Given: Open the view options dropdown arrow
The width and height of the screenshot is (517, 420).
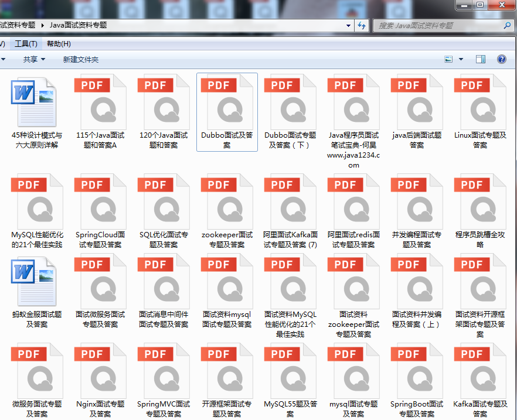Looking at the screenshot, I should click(x=461, y=59).
